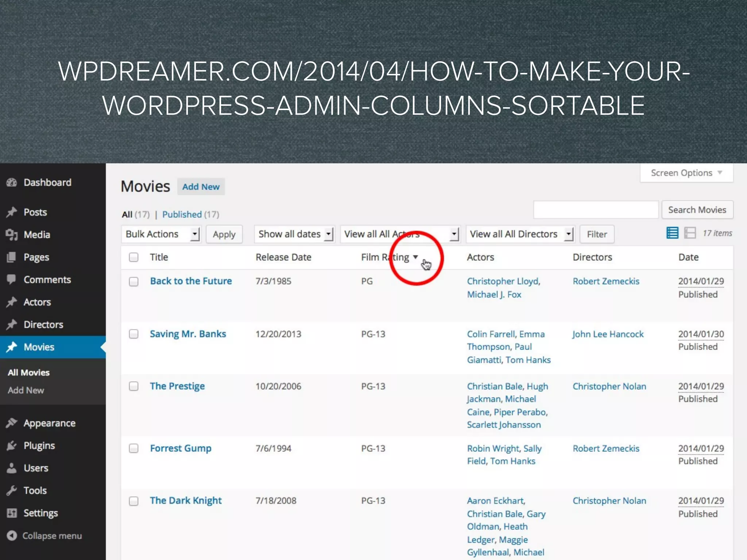The width and height of the screenshot is (747, 560).
Task: Open Dashboard in the sidebar menu
Action: 47,182
